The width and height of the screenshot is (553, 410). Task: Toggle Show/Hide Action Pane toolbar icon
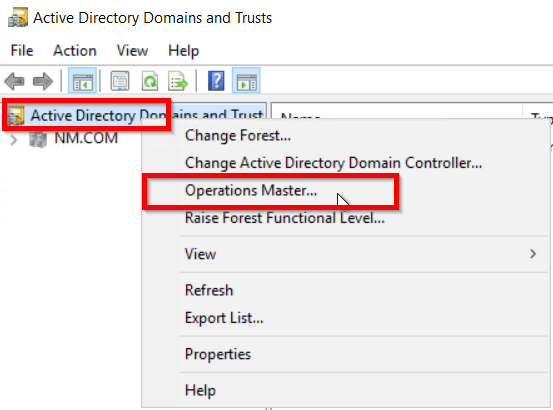point(247,81)
